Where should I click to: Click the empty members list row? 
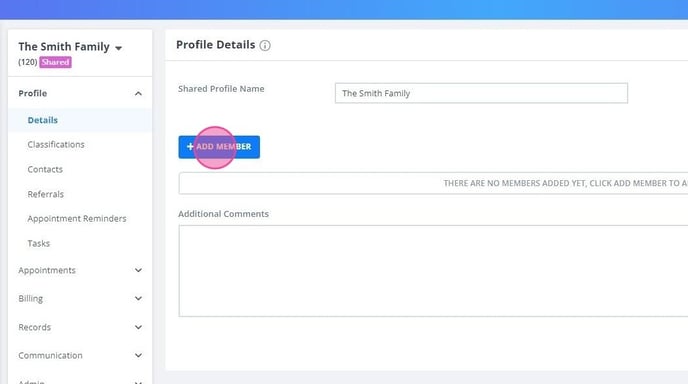point(433,183)
